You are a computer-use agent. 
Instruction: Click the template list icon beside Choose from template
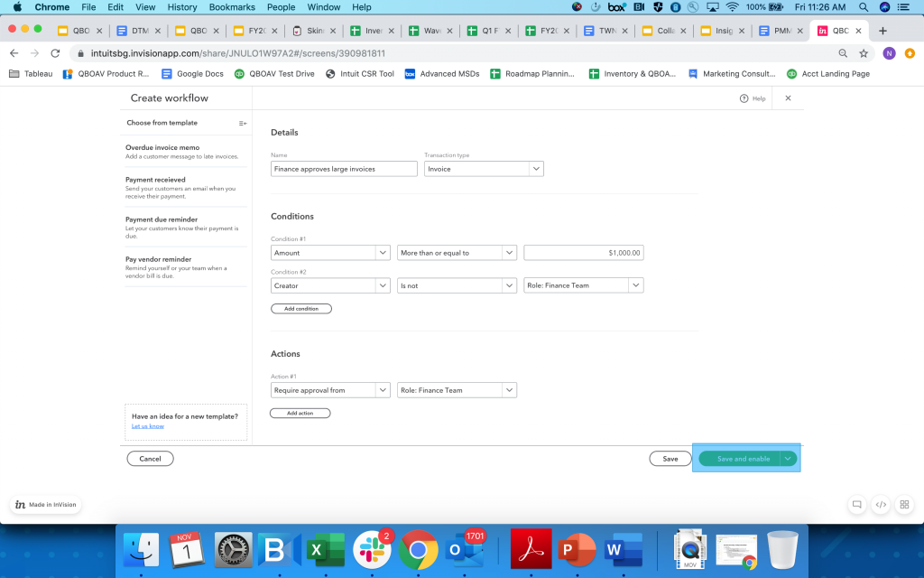coord(242,123)
